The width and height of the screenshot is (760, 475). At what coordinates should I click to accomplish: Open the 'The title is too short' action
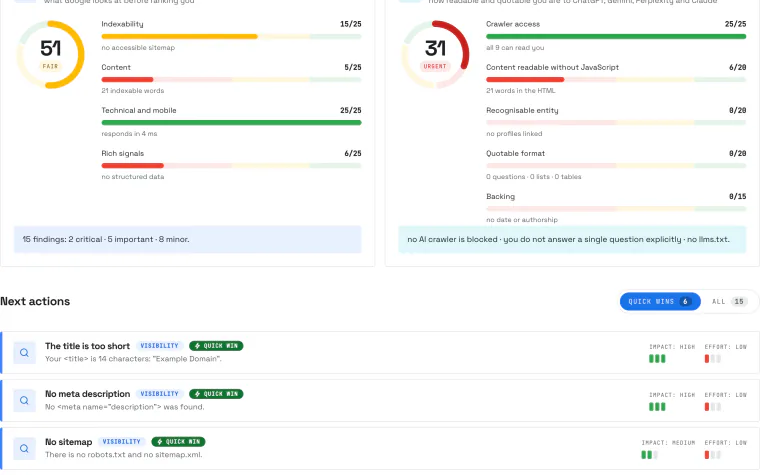(x=380, y=353)
